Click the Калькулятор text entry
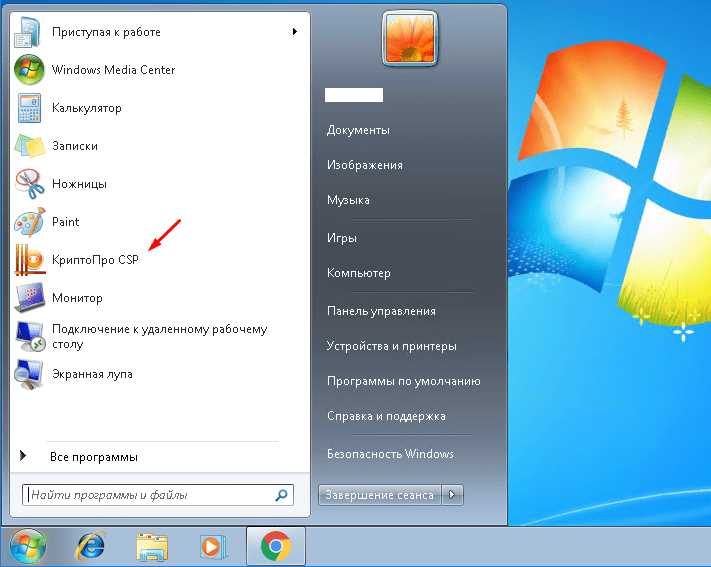Screen dimensions: 711x567 [87, 108]
